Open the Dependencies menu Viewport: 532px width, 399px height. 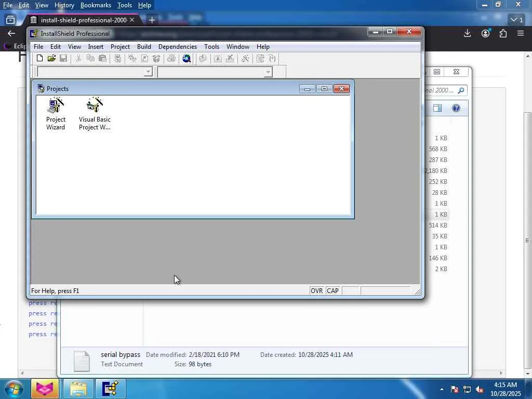click(178, 46)
